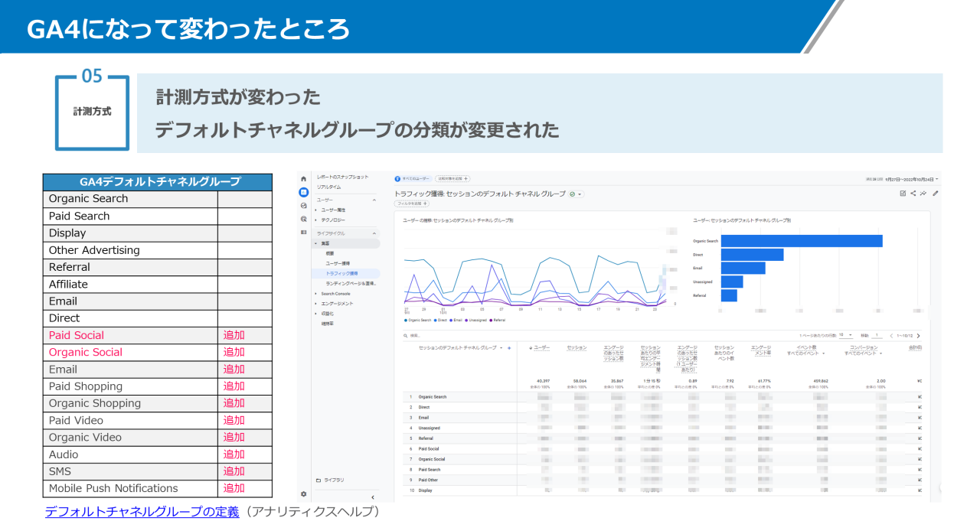Go to next page of table
Viewport: 980px width, 521px height.
(918, 335)
